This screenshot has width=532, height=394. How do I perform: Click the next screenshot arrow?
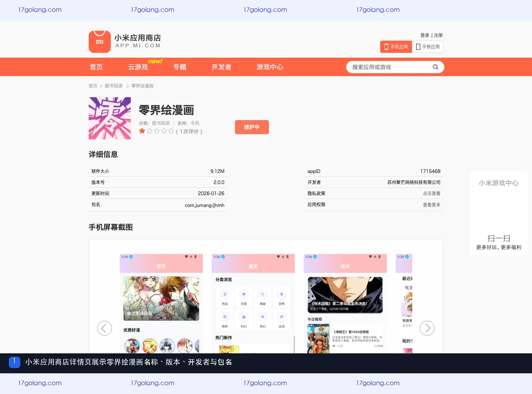(x=427, y=328)
